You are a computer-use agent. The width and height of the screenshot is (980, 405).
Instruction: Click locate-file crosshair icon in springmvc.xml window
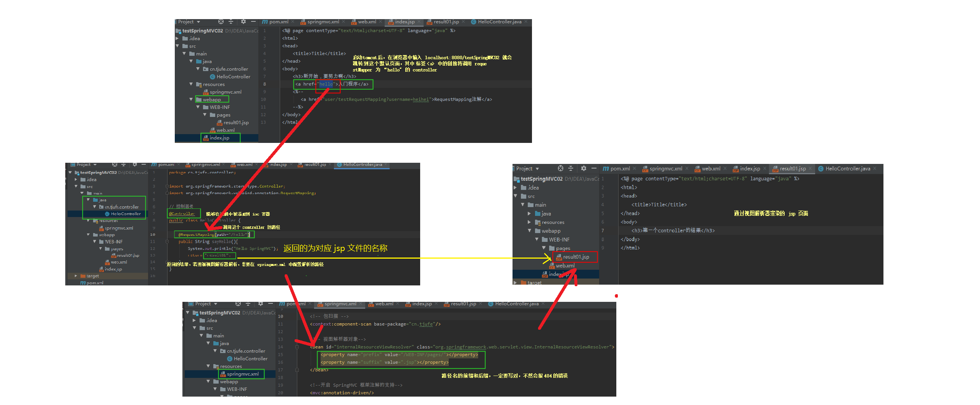tap(238, 304)
